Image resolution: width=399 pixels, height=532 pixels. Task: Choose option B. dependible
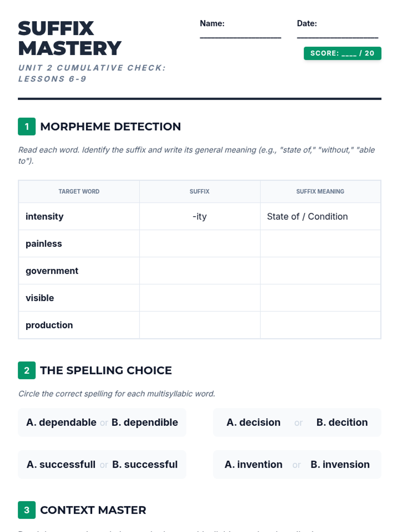point(145,422)
